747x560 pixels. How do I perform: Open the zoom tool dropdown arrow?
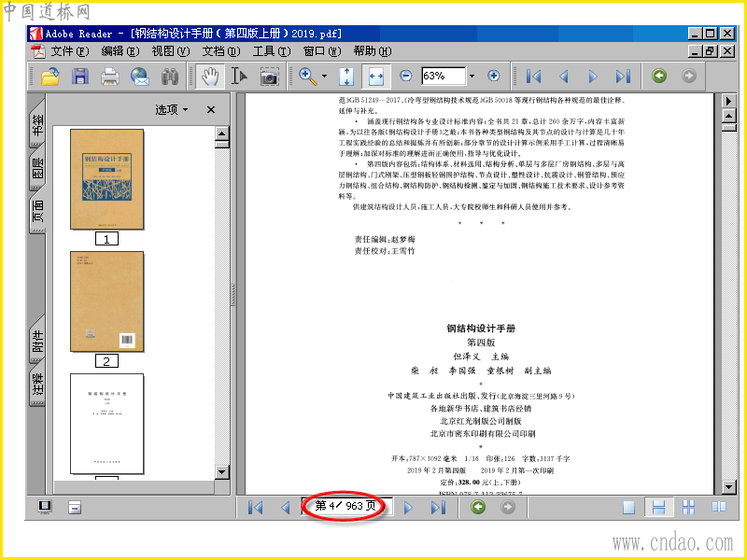click(324, 77)
